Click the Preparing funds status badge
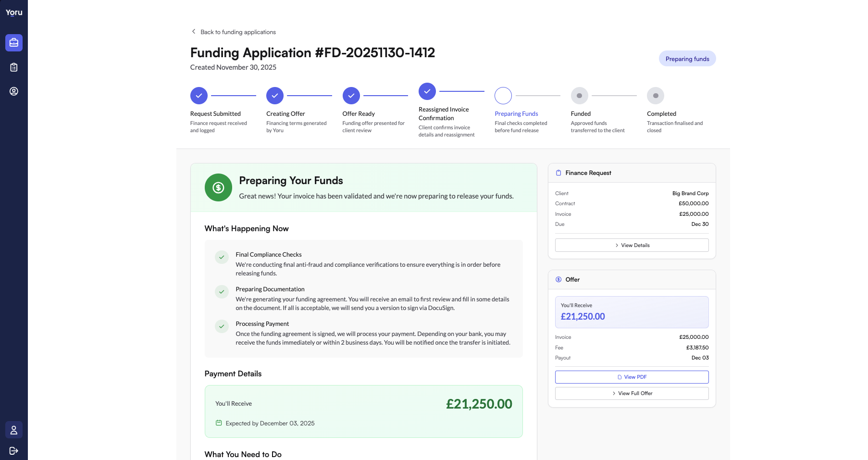This screenshot has width=868, height=460. pos(687,58)
